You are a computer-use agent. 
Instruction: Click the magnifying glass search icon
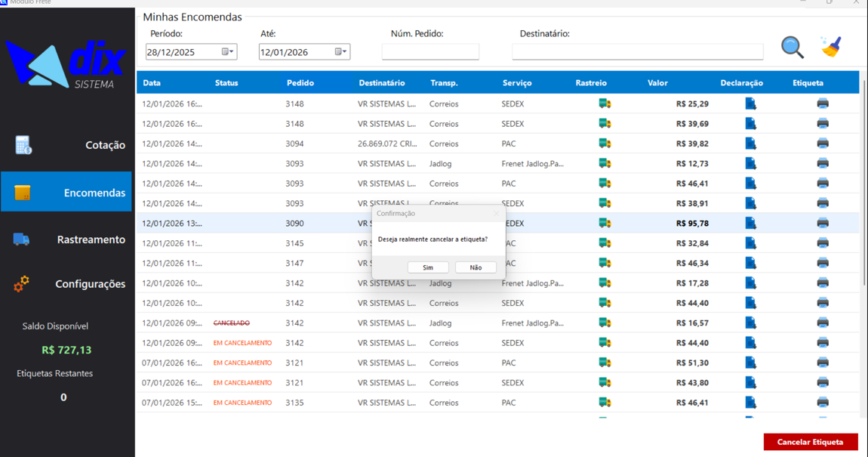(792, 48)
